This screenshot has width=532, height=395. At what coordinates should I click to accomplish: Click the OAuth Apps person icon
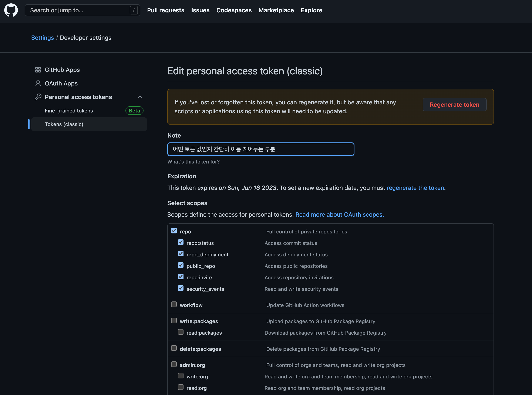pyautogui.click(x=38, y=84)
